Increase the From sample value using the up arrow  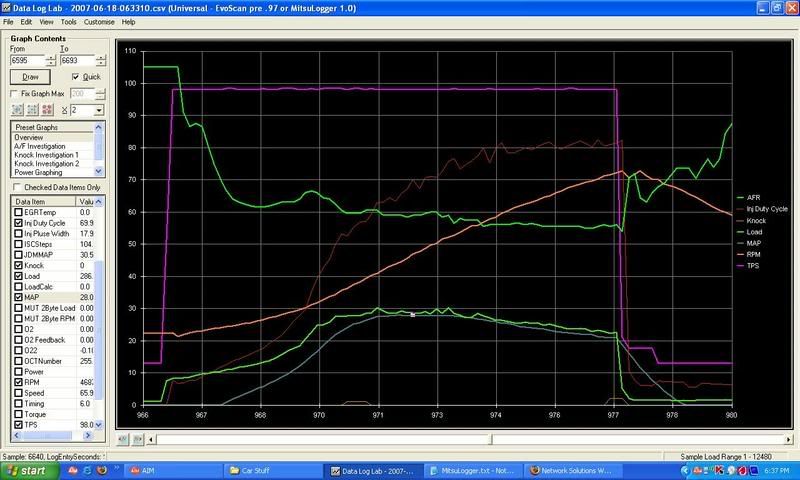(x=51, y=57)
